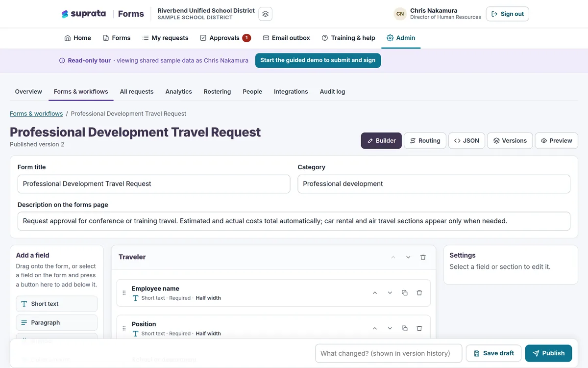Click the What changed version note field

tap(389, 353)
